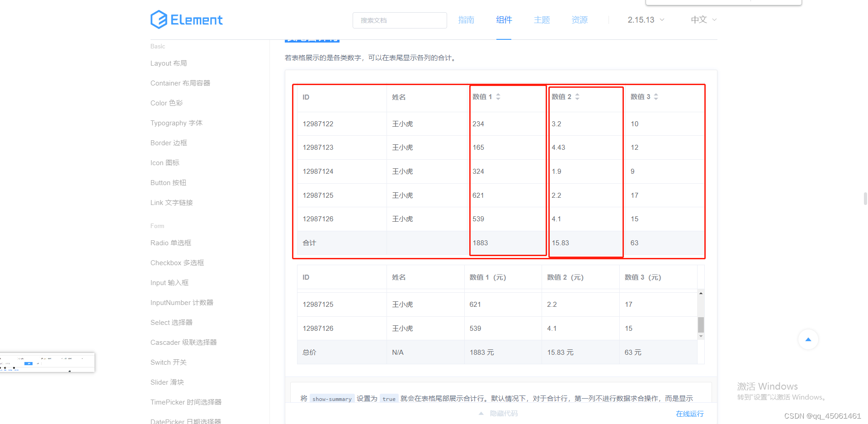Open Slider 滑块 in sidebar

tap(167, 382)
